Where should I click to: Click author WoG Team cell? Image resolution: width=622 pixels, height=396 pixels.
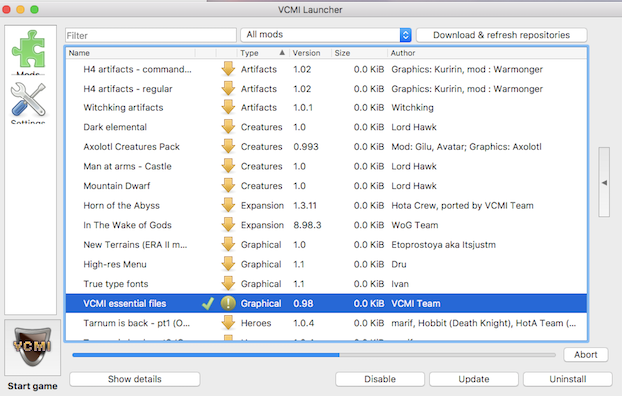click(x=415, y=225)
